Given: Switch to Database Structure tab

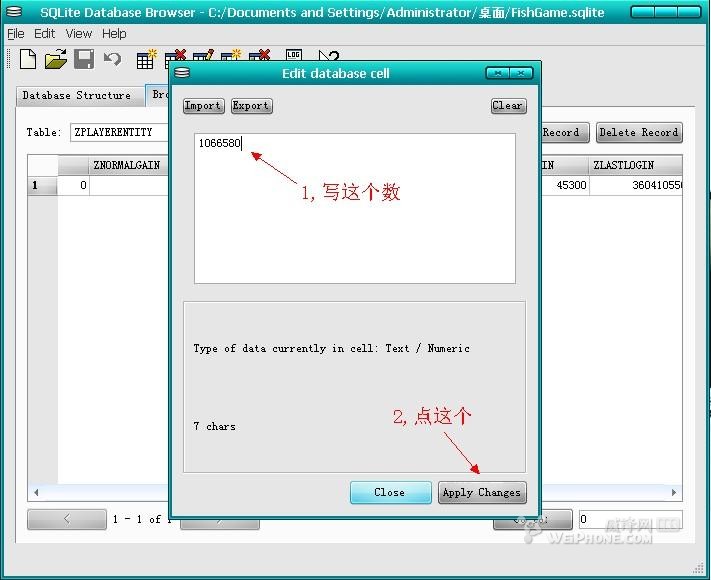Looking at the screenshot, I should tap(77, 96).
